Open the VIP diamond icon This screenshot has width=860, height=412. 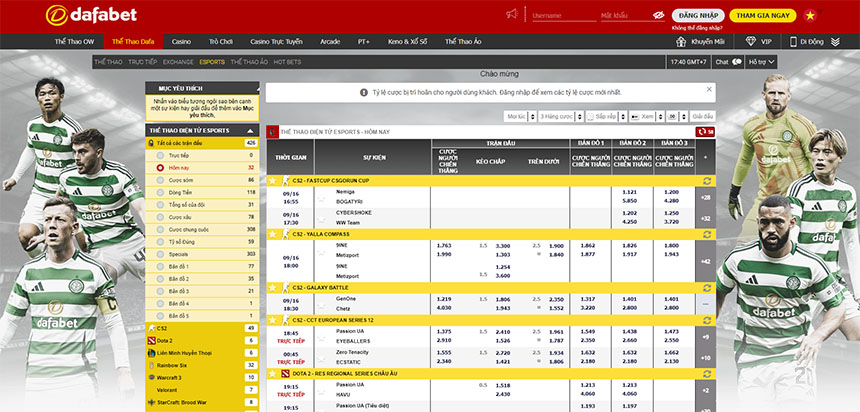click(x=749, y=42)
